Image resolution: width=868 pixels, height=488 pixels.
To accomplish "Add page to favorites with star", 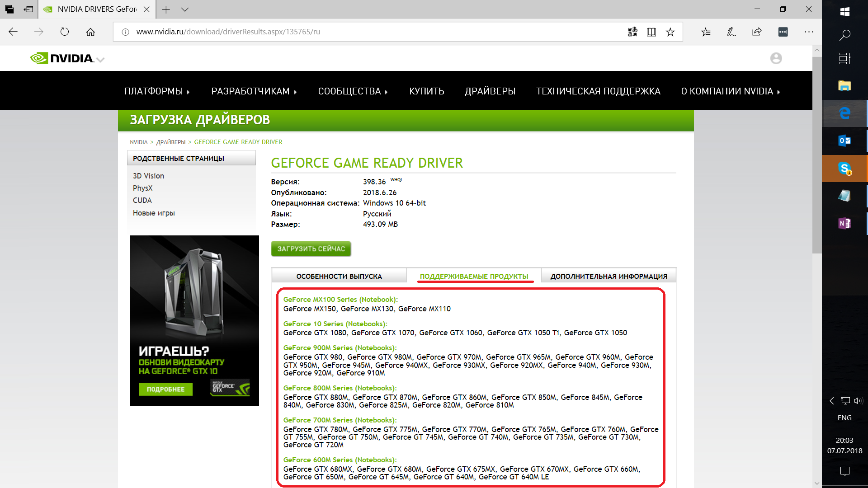I will tap(670, 32).
